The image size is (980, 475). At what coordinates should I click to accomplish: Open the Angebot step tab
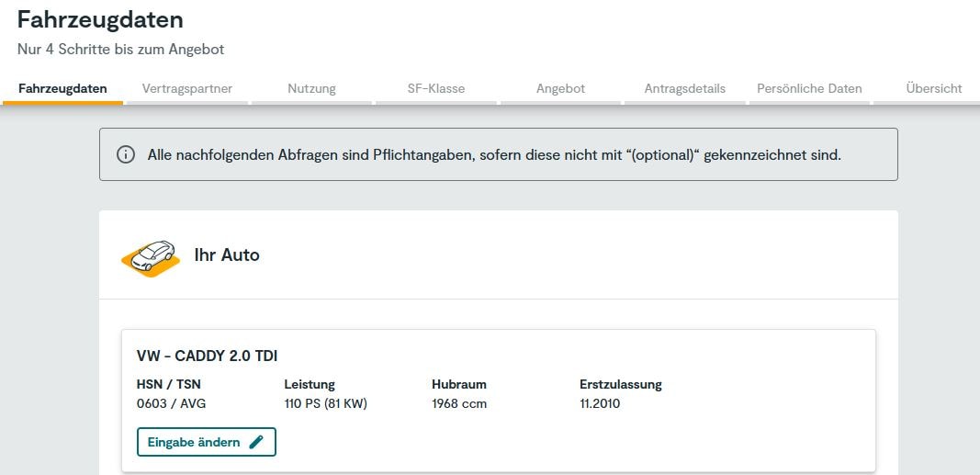pos(560,89)
